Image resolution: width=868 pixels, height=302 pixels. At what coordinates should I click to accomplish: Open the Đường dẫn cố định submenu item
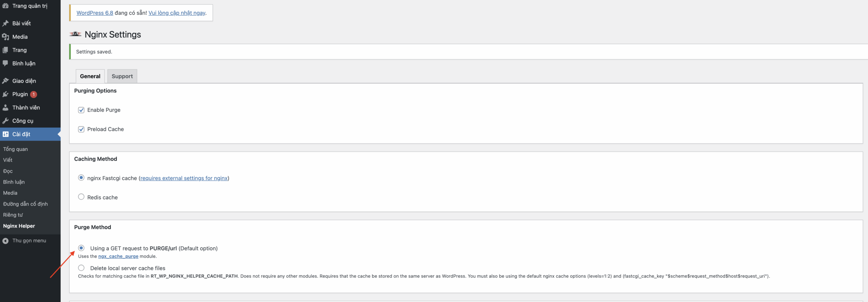pyautogui.click(x=25, y=204)
